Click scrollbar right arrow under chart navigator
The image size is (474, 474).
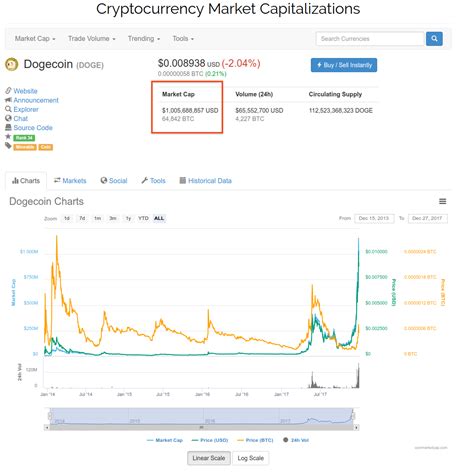[356, 427]
